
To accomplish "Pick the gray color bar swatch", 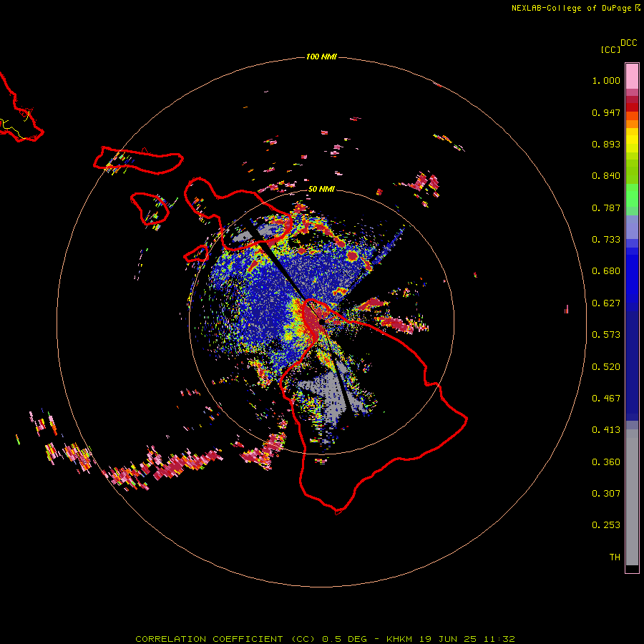I will tap(632, 497).
